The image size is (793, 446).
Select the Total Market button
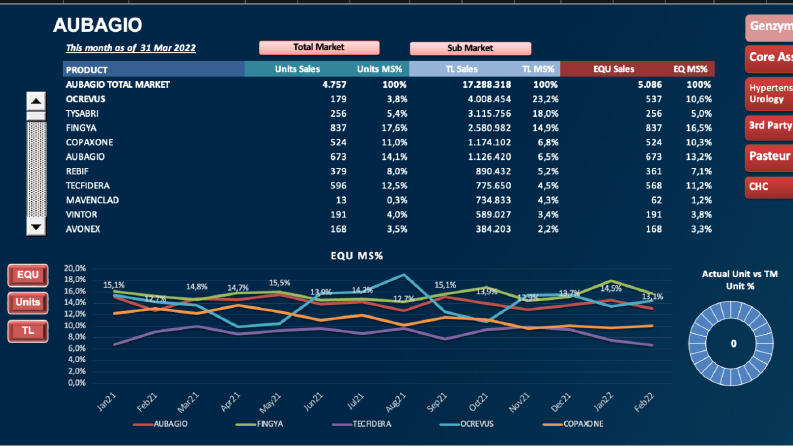point(319,48)
